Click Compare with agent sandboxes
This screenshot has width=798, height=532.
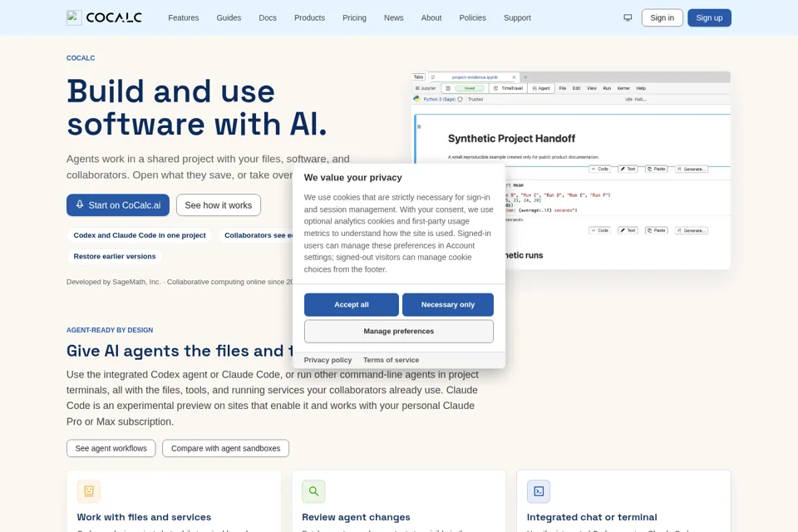click(225, 448)
